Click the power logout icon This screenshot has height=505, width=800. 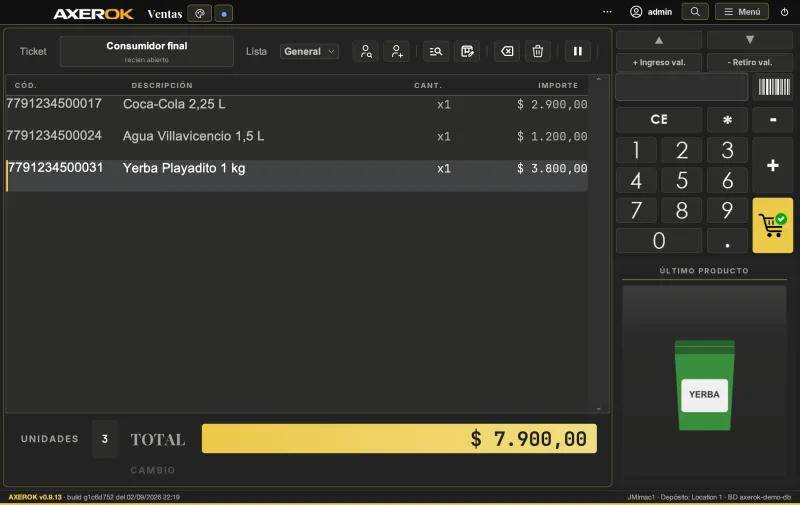coord(784,12)
